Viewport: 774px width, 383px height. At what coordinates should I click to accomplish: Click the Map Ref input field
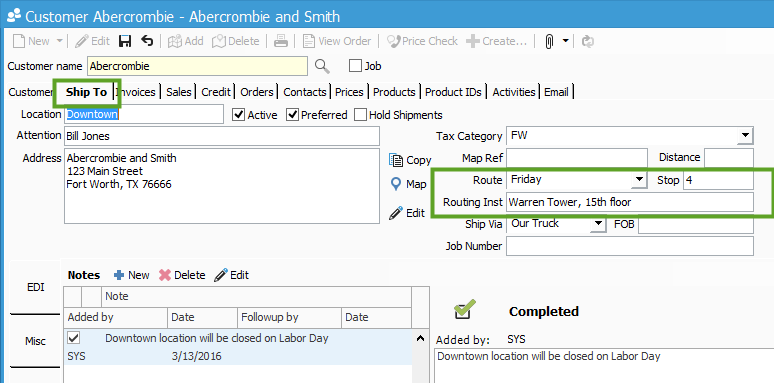[577, 158]
